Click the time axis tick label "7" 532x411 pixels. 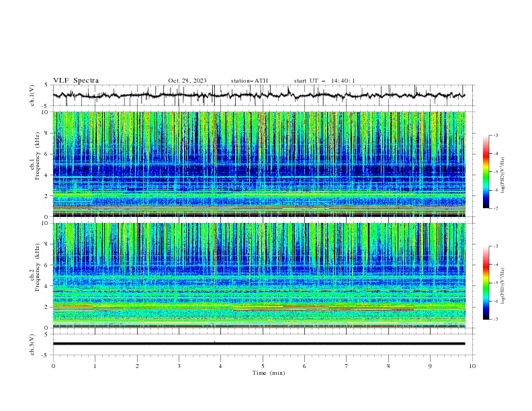(347, 366)
